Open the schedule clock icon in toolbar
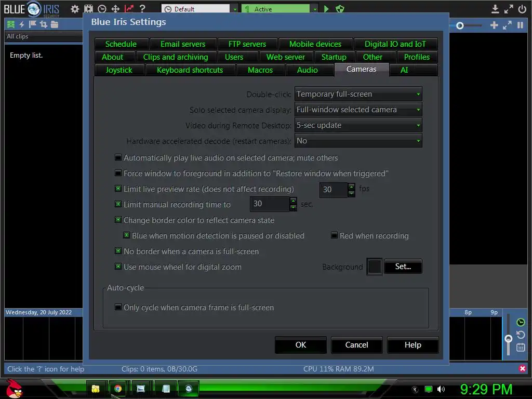Viewport: 532px width, 399px height. (x=102, y=9)
